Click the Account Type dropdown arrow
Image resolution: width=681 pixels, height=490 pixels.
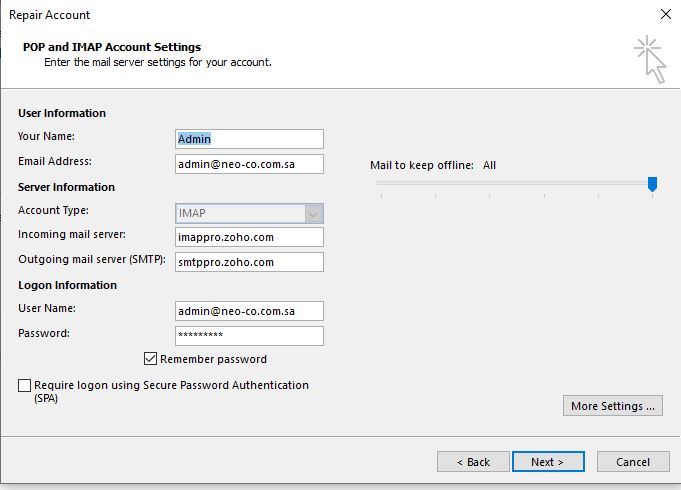[x=314, y=213]
